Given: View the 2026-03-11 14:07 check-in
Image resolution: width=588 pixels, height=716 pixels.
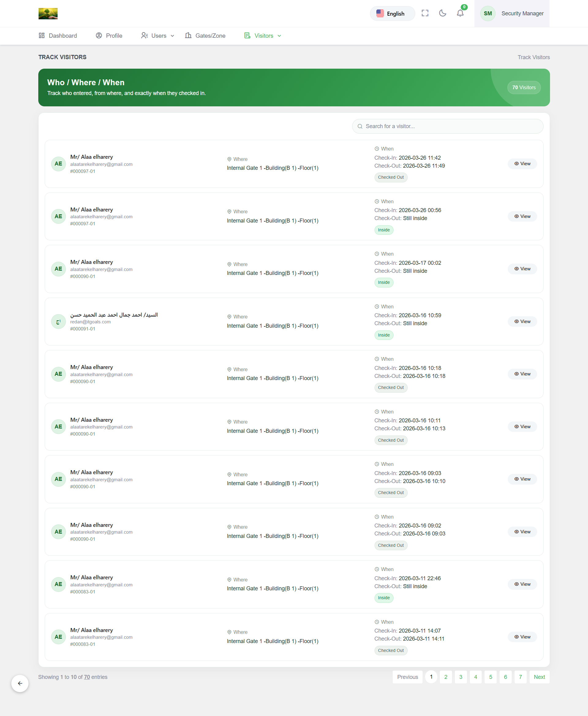Looking at the screenshot, I should 522,637.
